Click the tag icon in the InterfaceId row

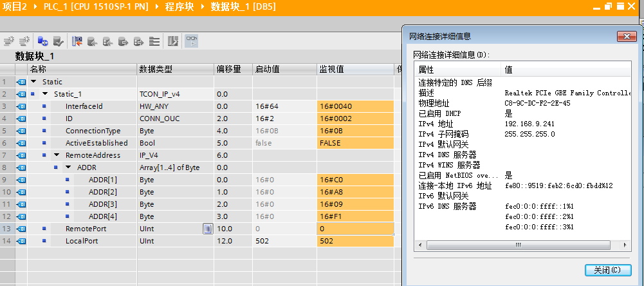click(x=21, y=106)
